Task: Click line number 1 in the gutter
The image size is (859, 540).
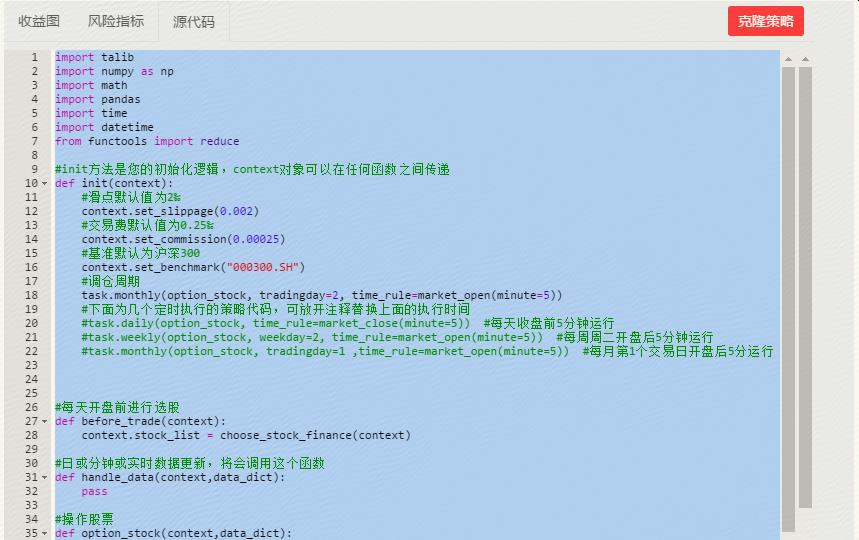Action: click(35, 57)
